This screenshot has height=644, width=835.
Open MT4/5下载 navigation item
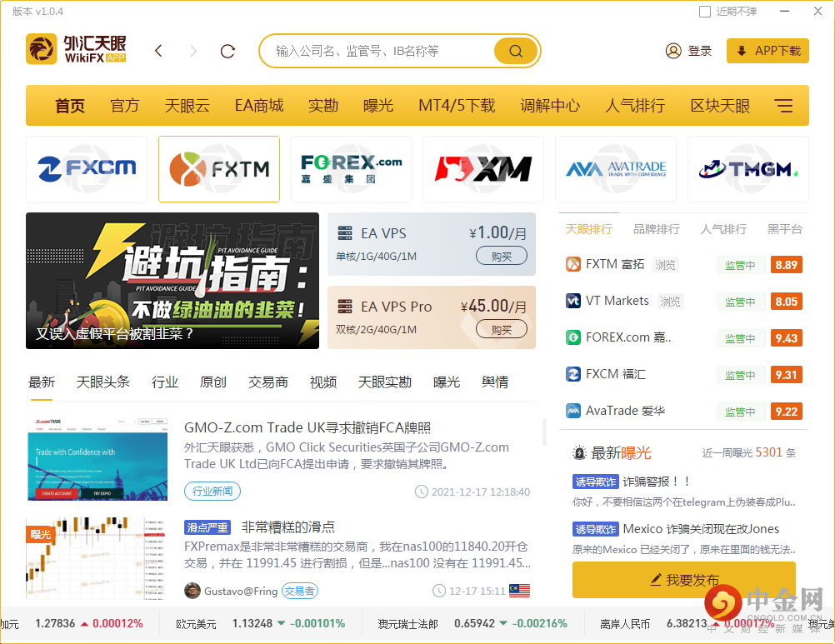457,105
